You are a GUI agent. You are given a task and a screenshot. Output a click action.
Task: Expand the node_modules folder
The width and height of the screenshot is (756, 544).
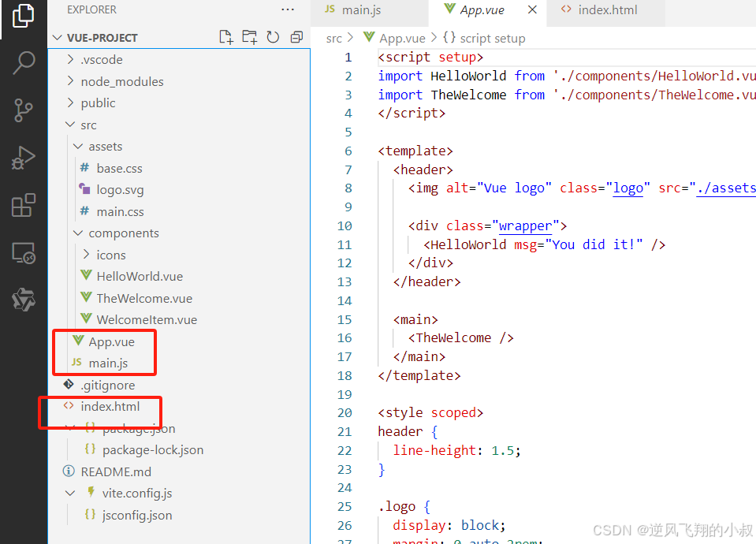(70, 81)
